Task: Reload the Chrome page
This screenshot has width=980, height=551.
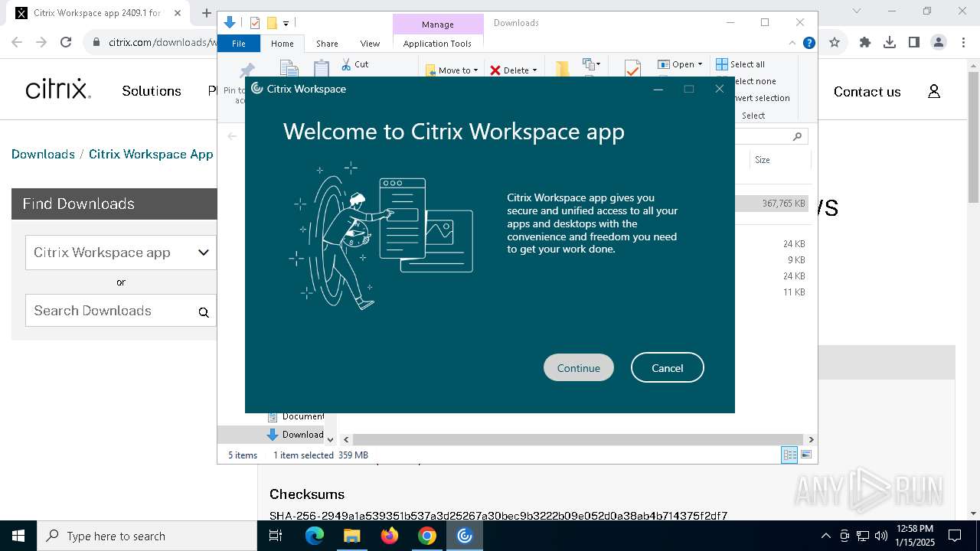Action: pos(66,42)
